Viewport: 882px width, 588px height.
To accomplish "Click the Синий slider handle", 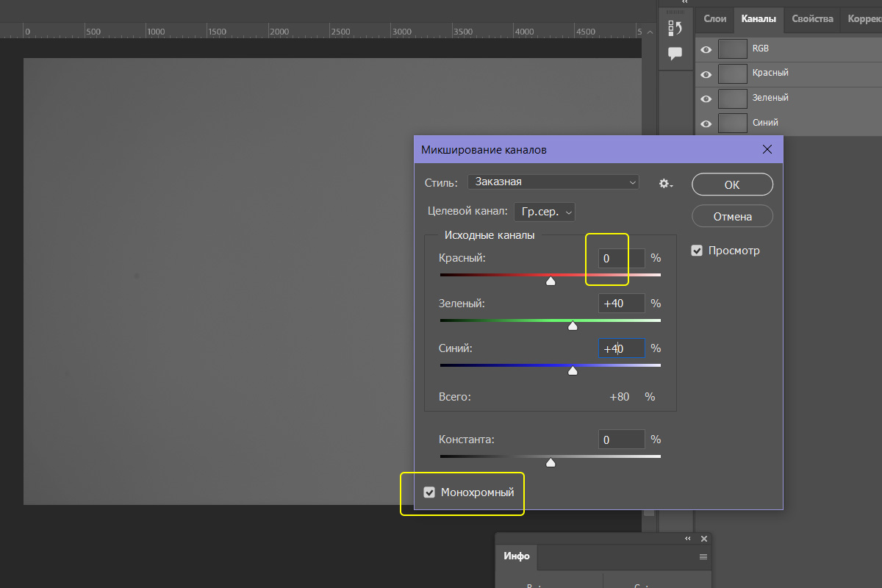I will (x=573, y=370).
